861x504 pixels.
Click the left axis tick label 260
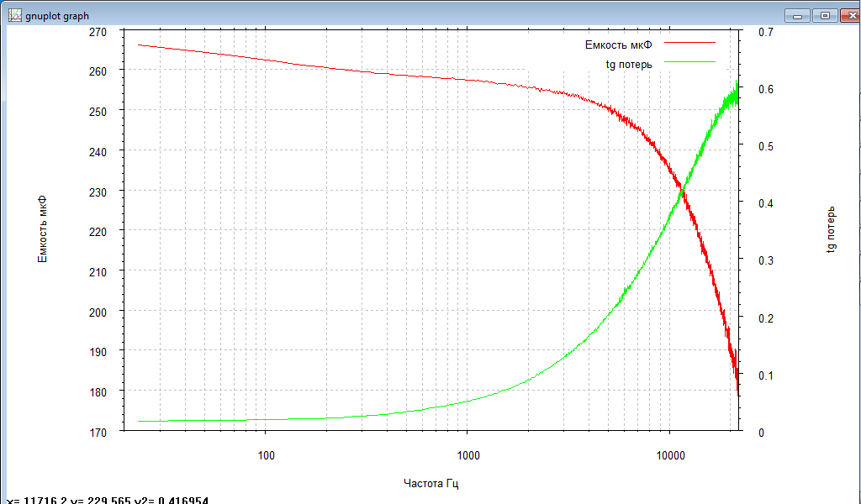click(98, 71)
